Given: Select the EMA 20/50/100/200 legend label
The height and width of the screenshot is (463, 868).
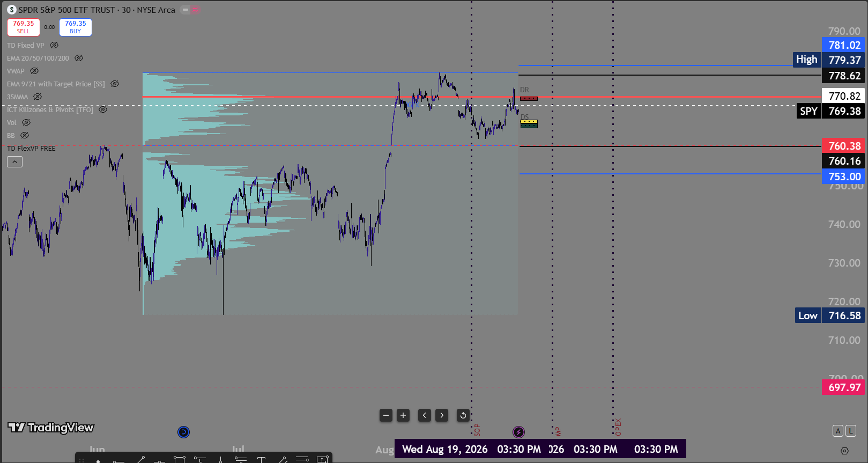Looking at the screenshot, I should coord(38,58).
